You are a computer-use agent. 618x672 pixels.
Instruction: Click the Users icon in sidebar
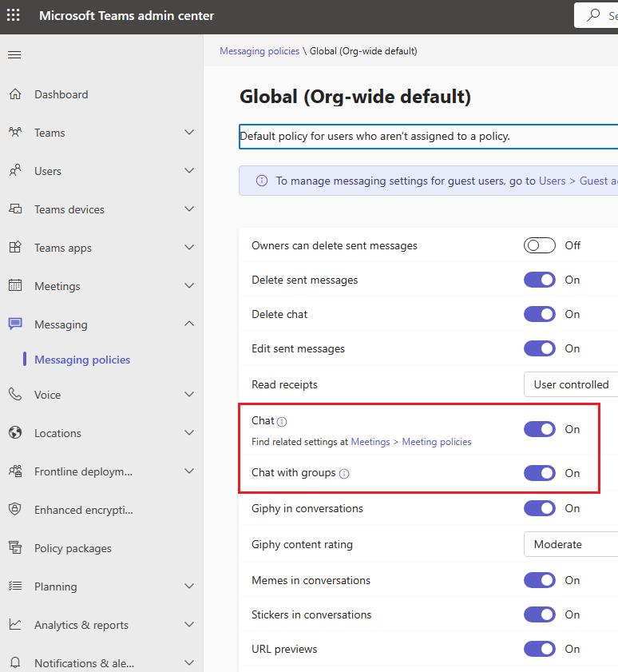15,170
